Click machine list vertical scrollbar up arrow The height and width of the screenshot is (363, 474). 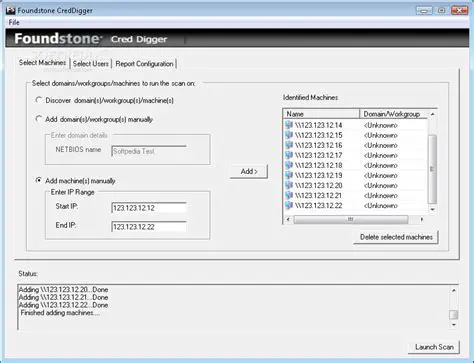click(x=432, y=114)
